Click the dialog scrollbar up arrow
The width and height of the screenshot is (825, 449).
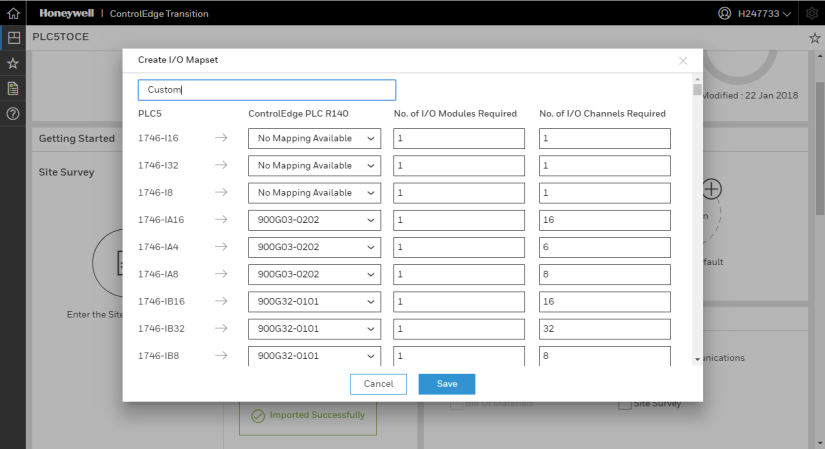698,79
